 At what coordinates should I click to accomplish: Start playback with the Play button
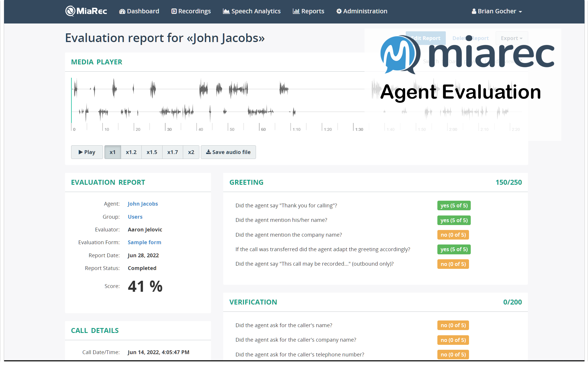tap(87, 152)
